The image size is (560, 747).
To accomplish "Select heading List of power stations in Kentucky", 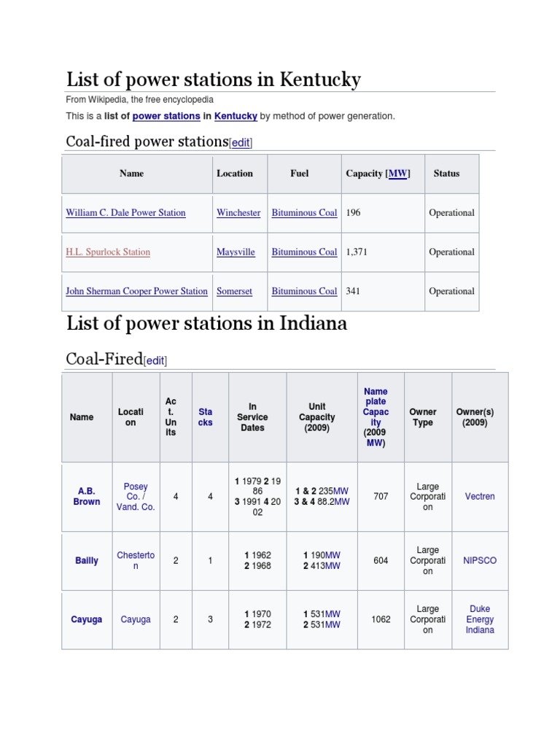I will pos(214,80).
